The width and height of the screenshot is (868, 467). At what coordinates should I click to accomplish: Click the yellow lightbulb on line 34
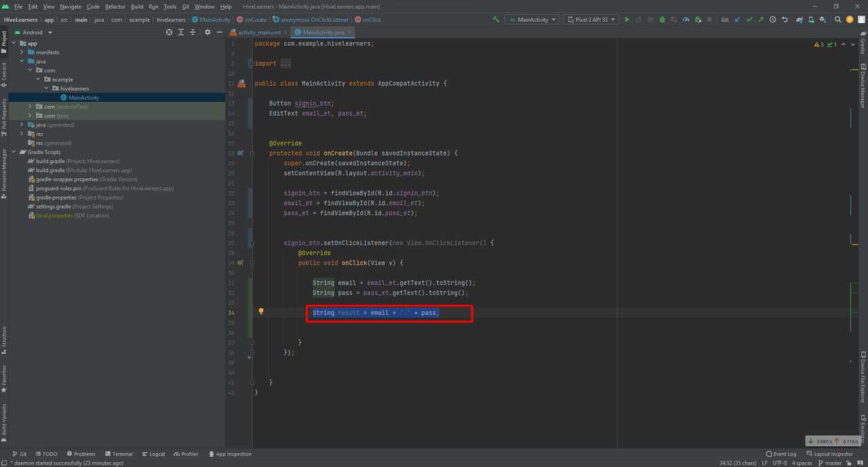260,312
